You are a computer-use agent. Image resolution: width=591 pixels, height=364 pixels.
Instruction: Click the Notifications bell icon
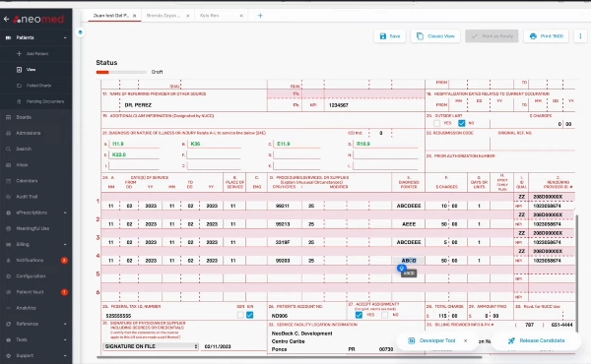(8, 260)
